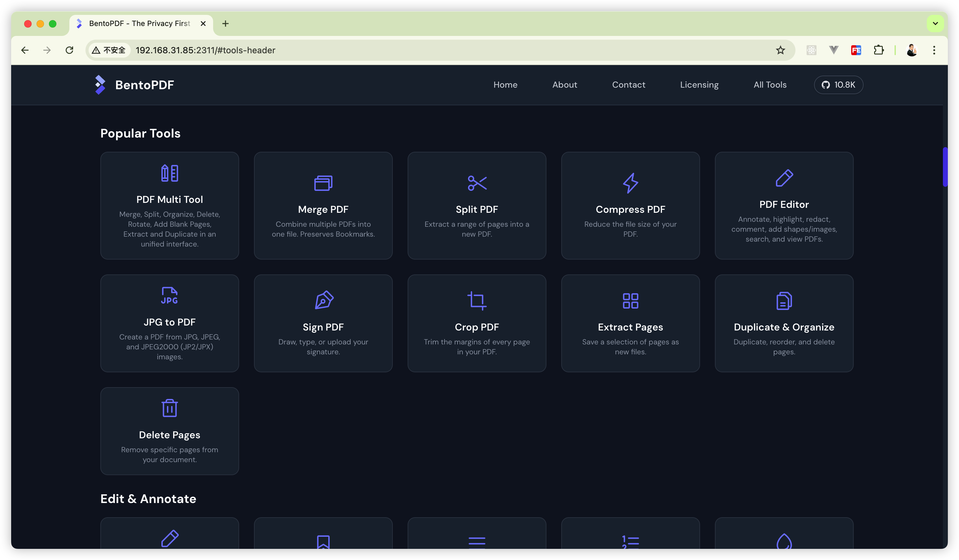Open the Merge PDF stacked-files icon
Viewport: 959px width, 560px height.
coord(323,183)
